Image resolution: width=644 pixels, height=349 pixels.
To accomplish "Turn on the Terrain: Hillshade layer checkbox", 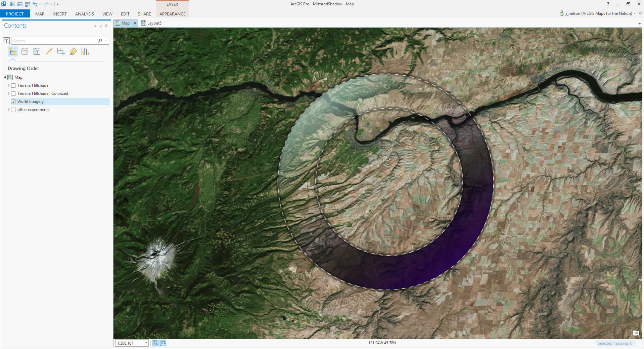I will pos(13,85).
